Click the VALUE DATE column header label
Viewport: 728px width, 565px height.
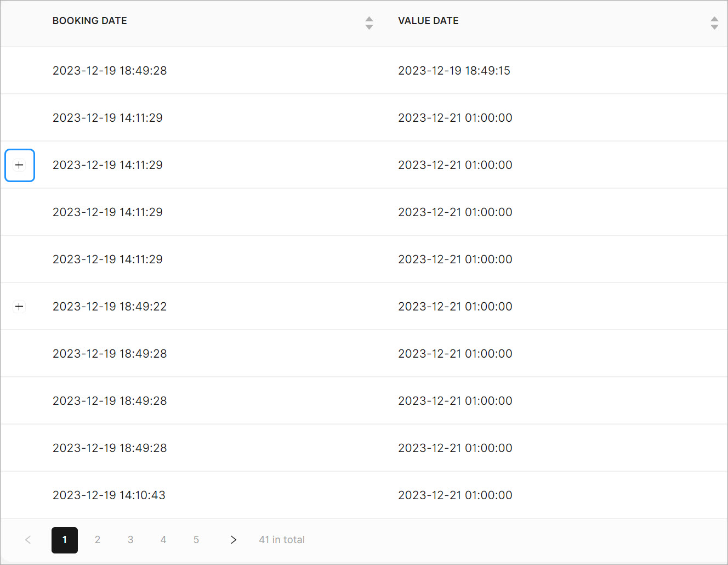428,21
